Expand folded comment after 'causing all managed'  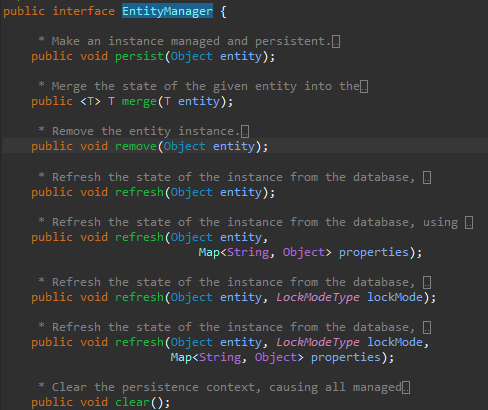406,388
